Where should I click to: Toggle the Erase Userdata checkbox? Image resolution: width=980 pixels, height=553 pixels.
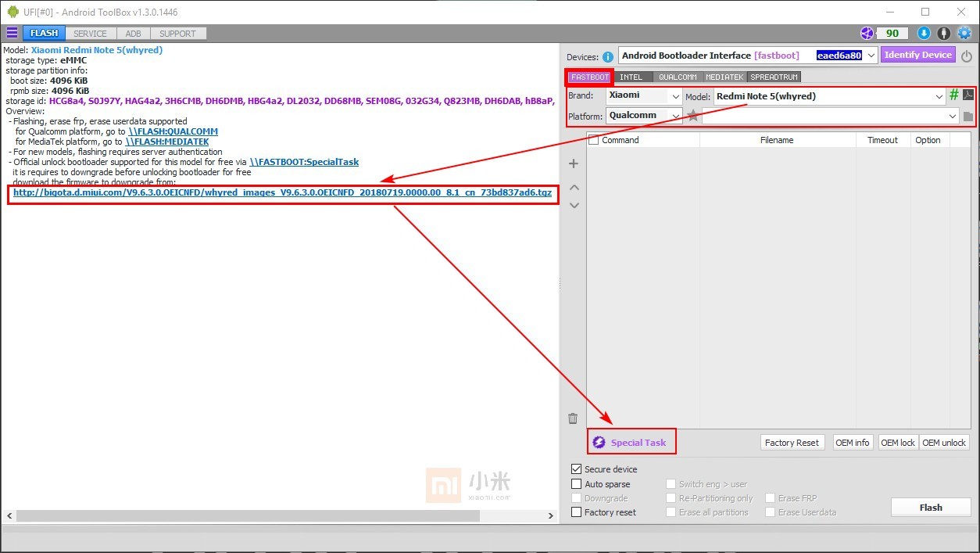click(770, 512)
